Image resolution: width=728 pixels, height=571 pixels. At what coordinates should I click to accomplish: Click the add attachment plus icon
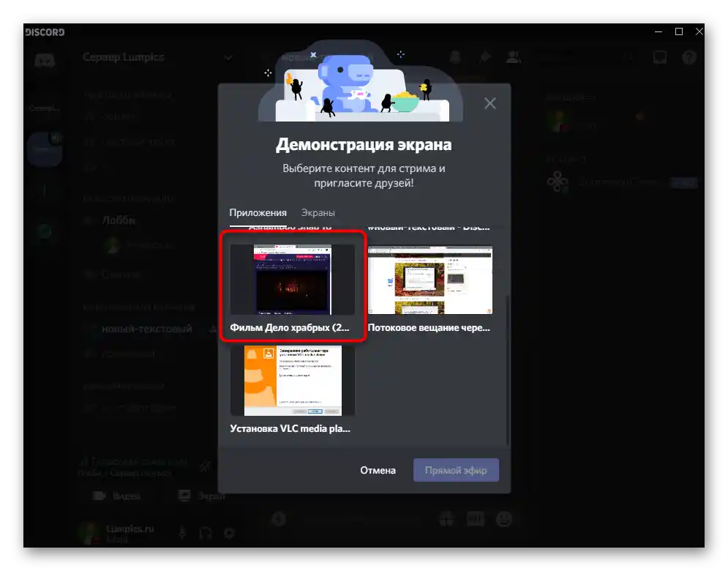point(278,518)
